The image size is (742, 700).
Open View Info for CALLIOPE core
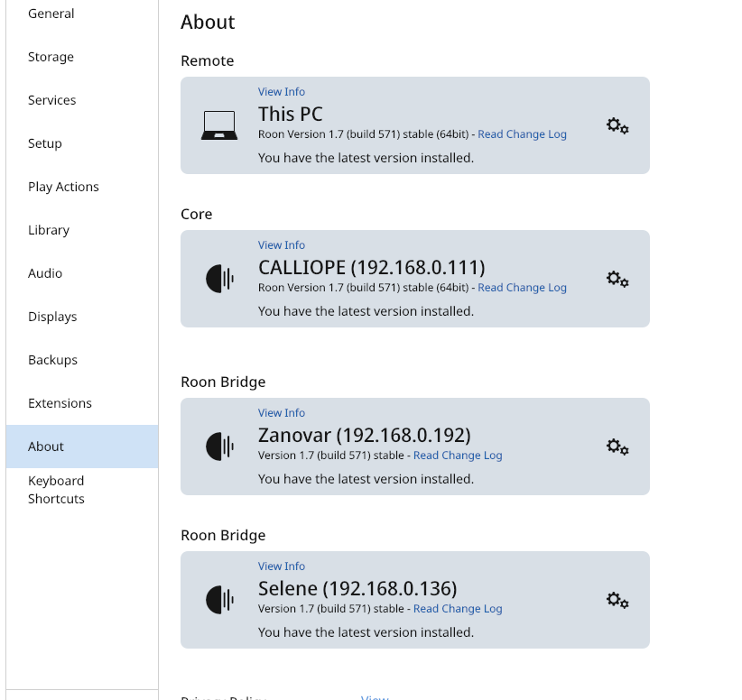tap(281, 245)
